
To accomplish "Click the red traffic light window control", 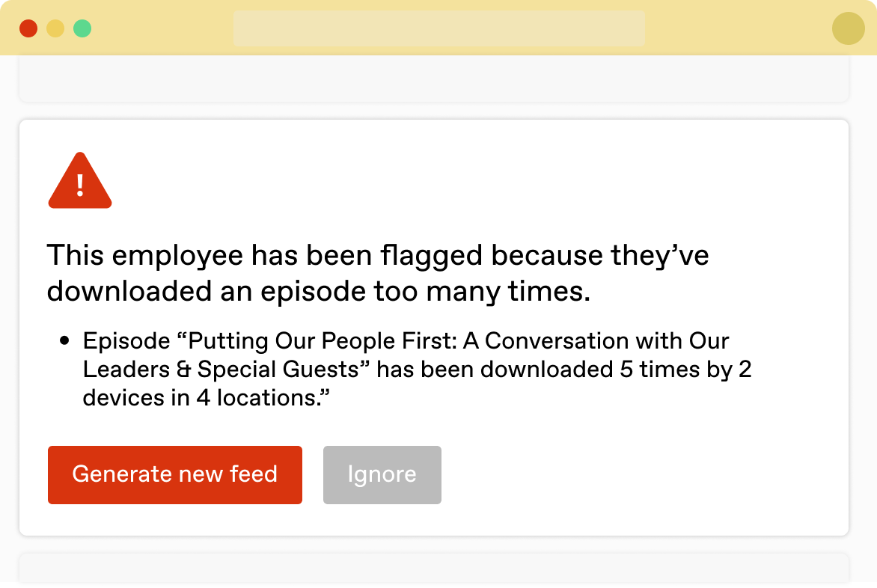I will (x=28, y=28).
